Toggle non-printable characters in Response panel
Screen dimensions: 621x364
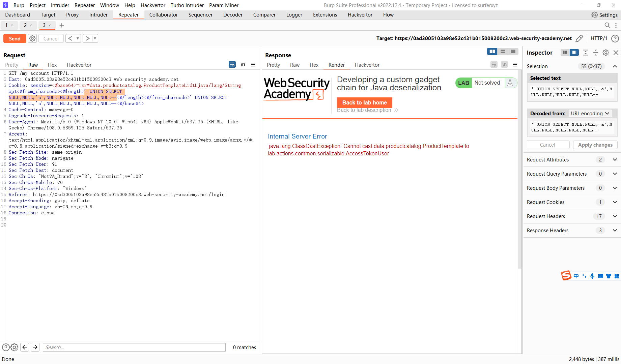[504, 64]
